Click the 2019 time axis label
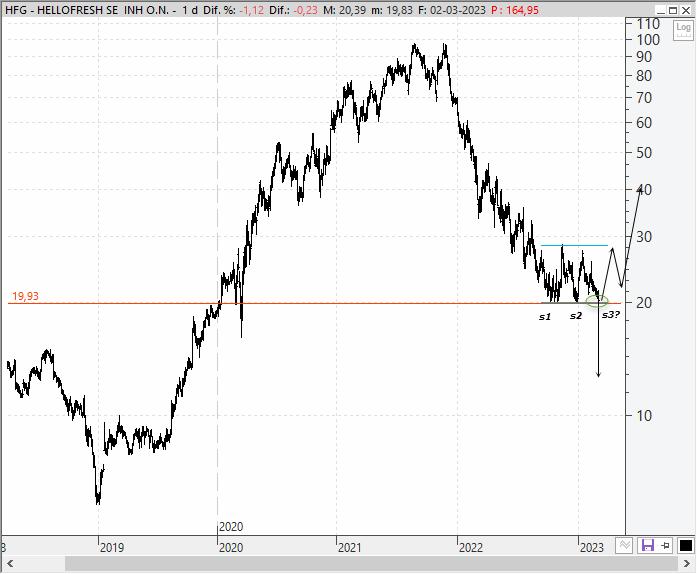This screenshot has width=697, height=574. [x=112, y=547]
